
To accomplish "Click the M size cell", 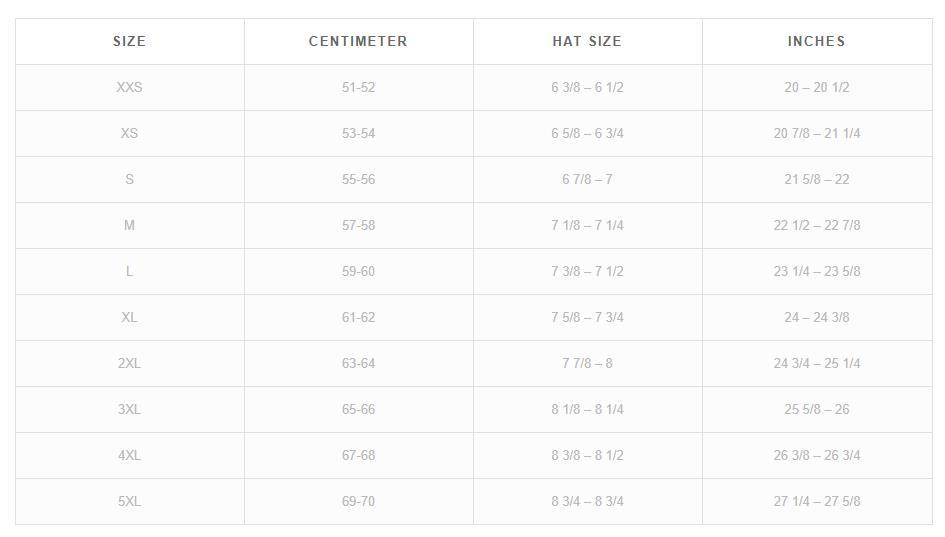I will click(x=129, y=225).
